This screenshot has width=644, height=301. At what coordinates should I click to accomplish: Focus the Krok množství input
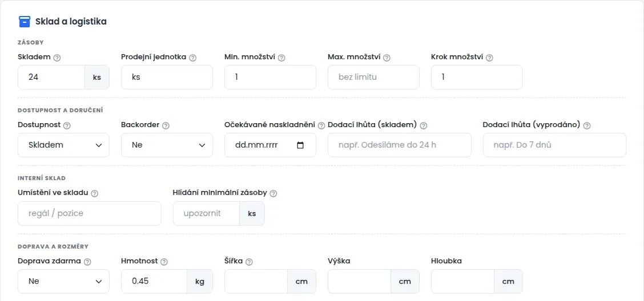click(477, 77)
